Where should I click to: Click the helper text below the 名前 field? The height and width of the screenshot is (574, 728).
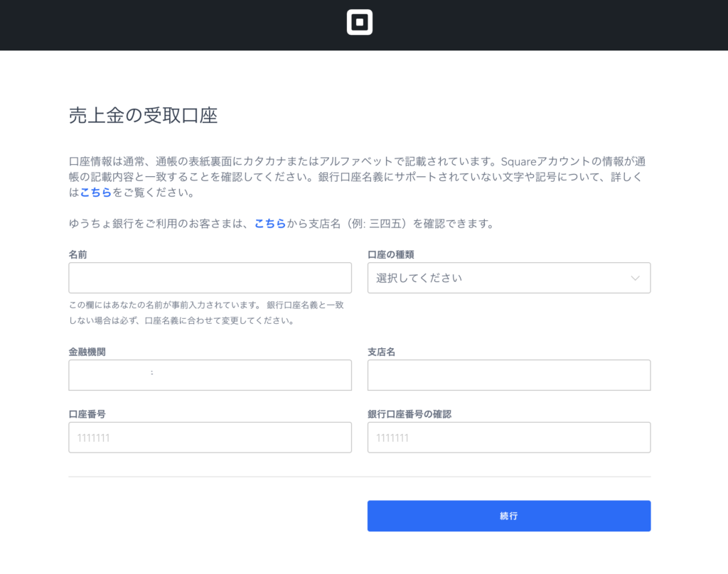point(206,313)
